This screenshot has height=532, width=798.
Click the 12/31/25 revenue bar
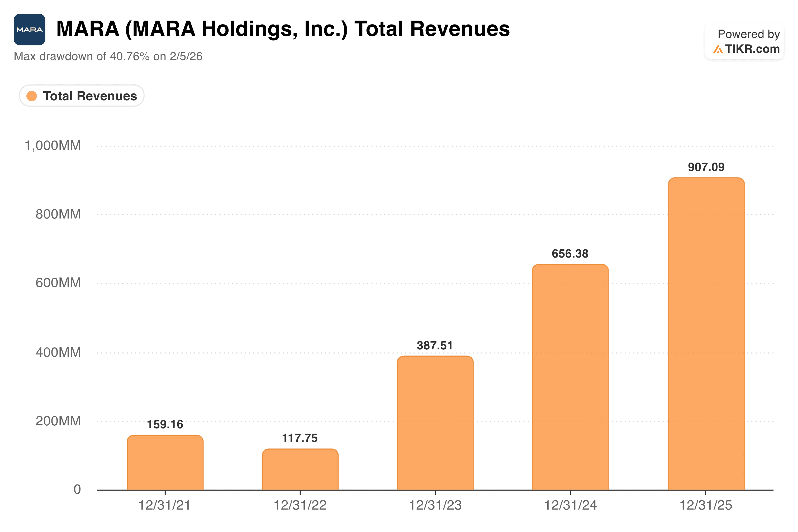point(706,334)
